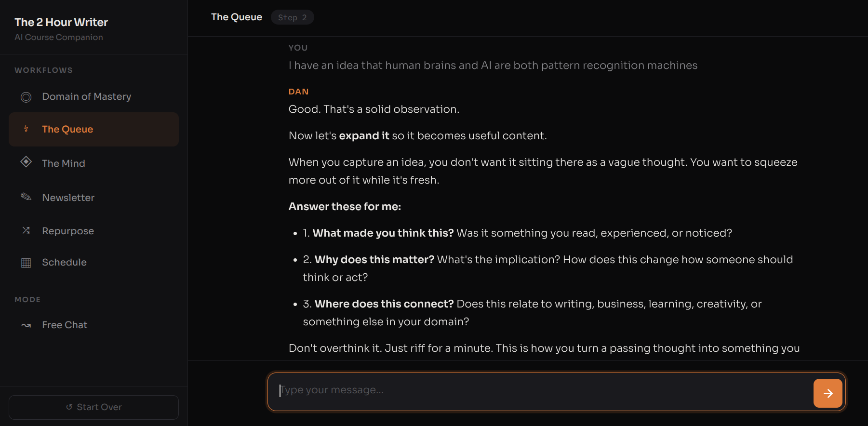Screen dimensions: 868x426
Task: Select the diamond icon next to The Mind
Action: click(26, 162)
